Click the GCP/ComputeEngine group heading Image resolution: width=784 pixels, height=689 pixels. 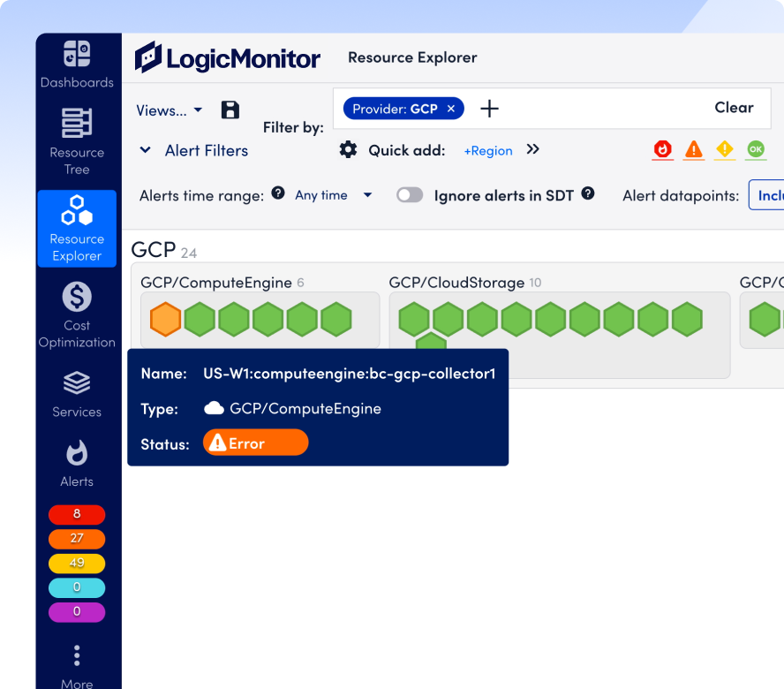[216, 283]
